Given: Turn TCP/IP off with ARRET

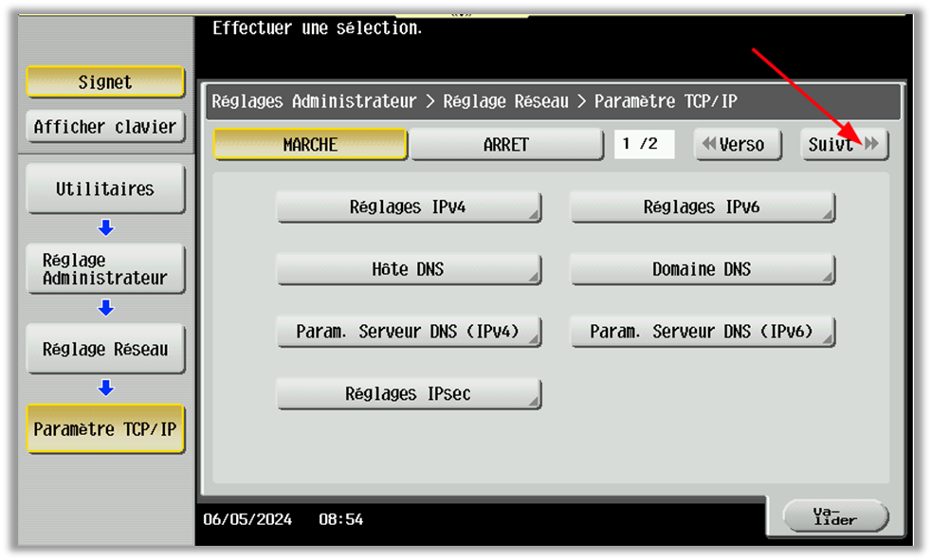Looking at the screenshot, I should 506,144.
